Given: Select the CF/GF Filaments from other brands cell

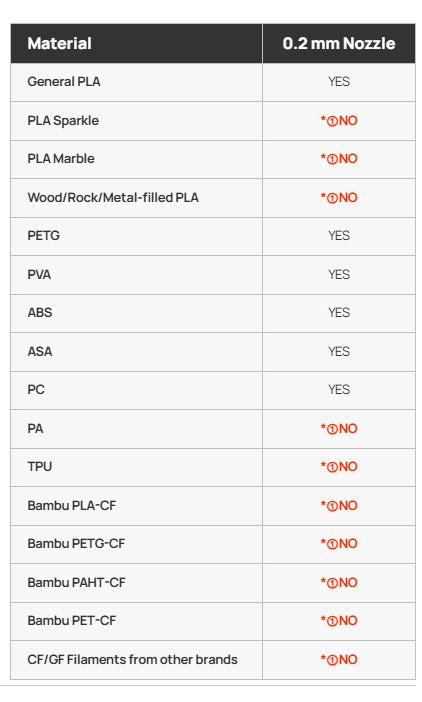Looking at the screenshot, I should pos(136,659).
